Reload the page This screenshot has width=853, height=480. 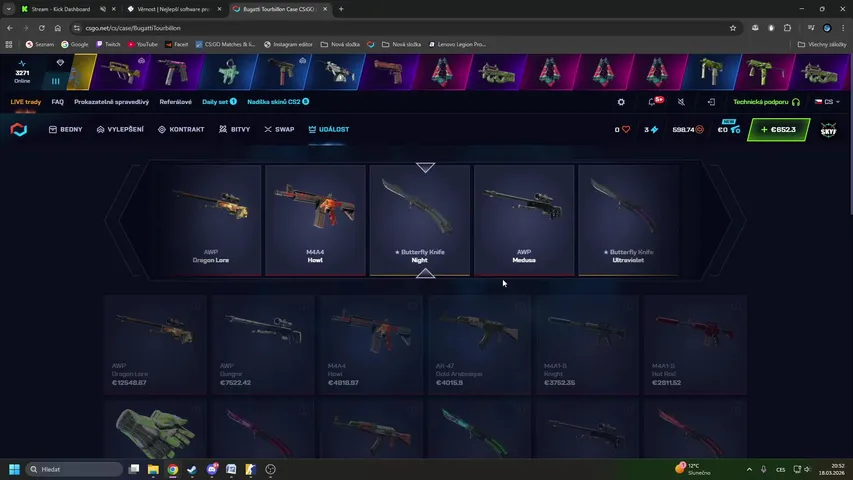(41, 28)
